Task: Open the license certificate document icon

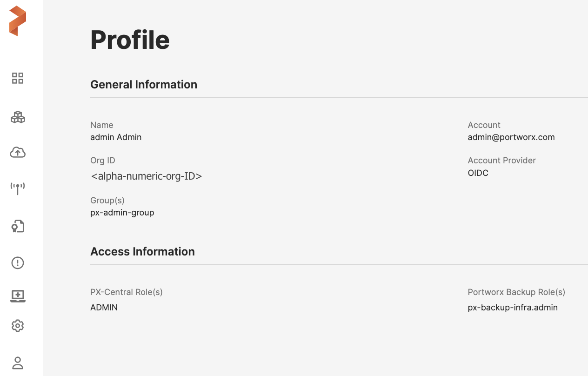Action: [x=18, y=227]
